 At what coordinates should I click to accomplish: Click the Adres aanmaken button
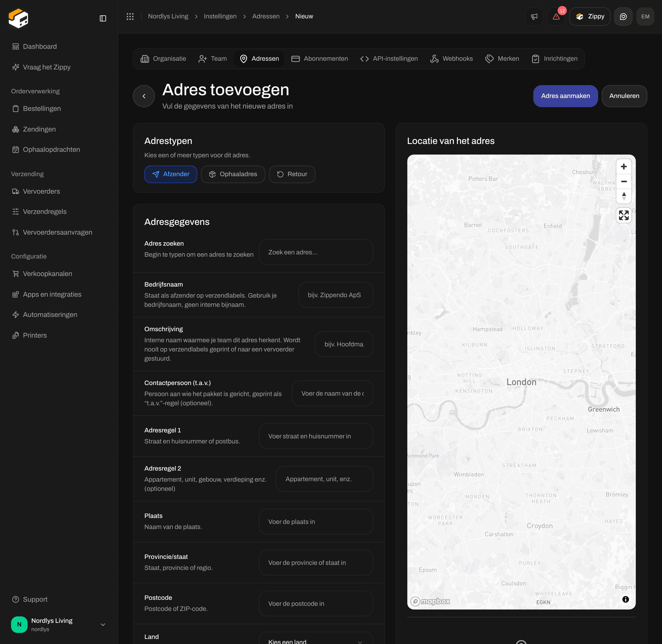[565, 96]
